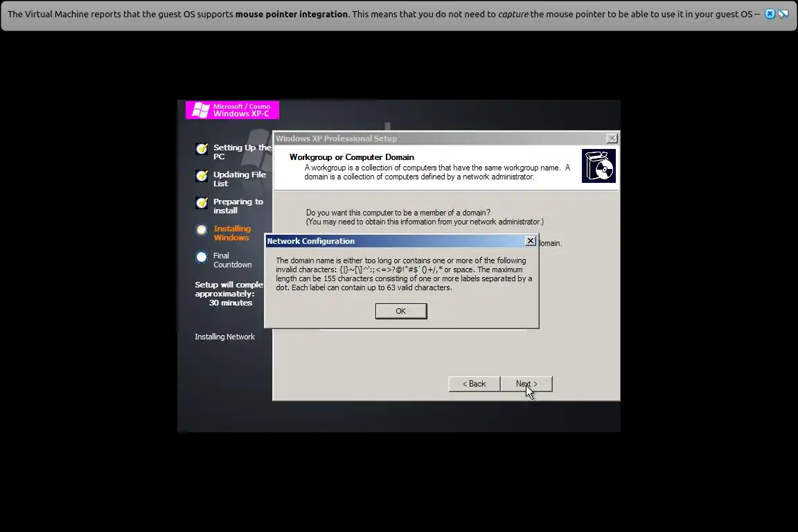The width and height of the screenshot is (798, 532).
Task: Click the domain name error message text
Action: click(x=404, y=274)
